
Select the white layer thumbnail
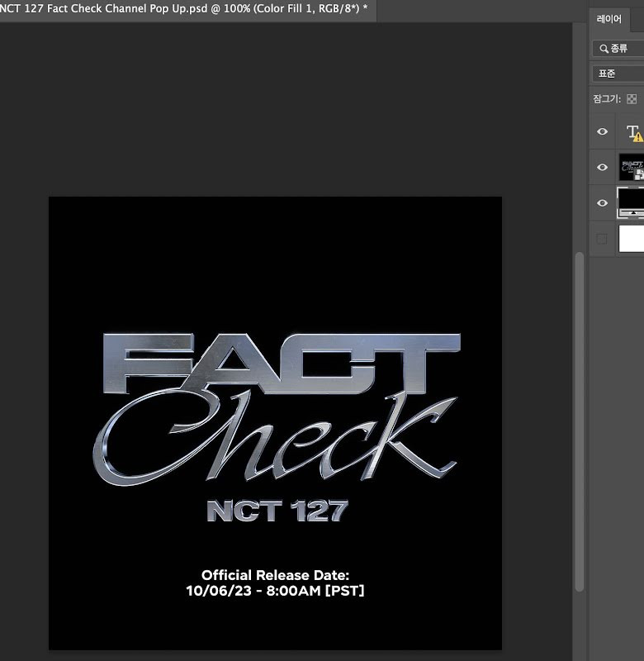[632, 239]
